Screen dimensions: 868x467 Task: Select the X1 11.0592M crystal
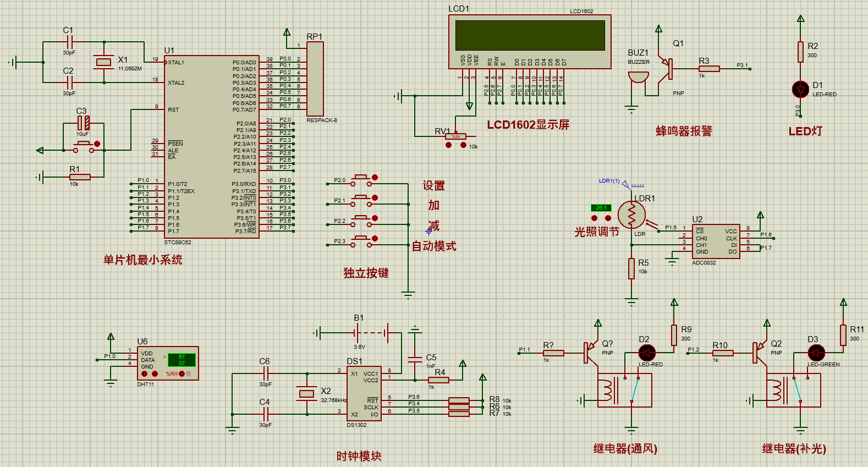click(x=104, y=62)
